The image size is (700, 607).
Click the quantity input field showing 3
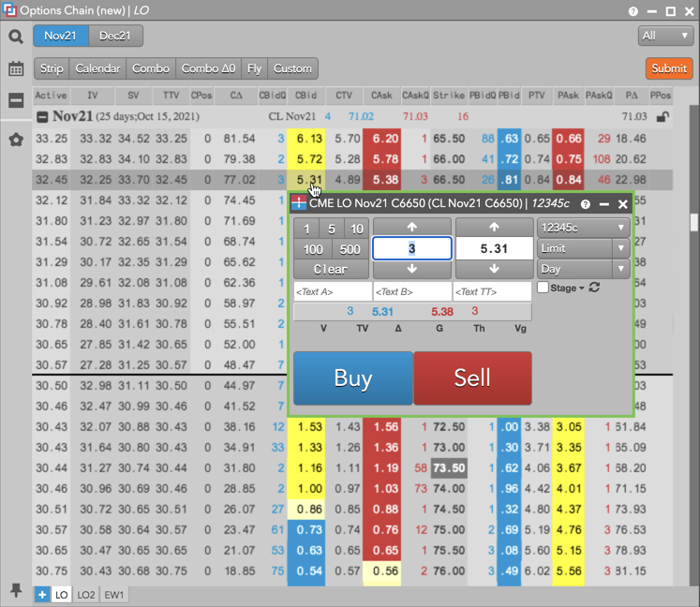412,248
